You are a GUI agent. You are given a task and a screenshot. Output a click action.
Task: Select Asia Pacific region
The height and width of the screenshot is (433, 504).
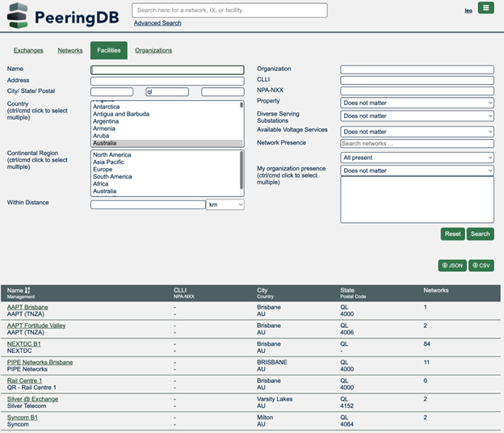(108, 162)
